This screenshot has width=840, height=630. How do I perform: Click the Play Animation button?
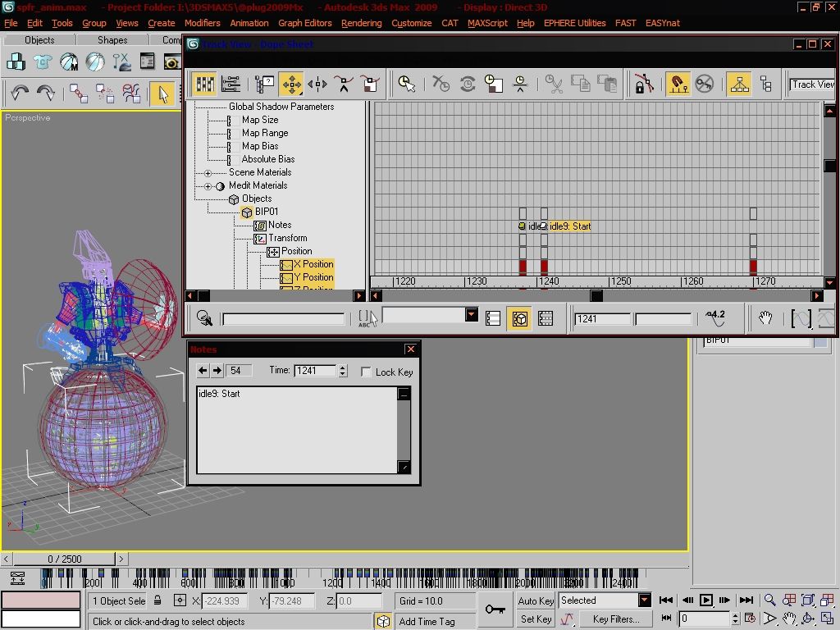[x=706, y=600]
